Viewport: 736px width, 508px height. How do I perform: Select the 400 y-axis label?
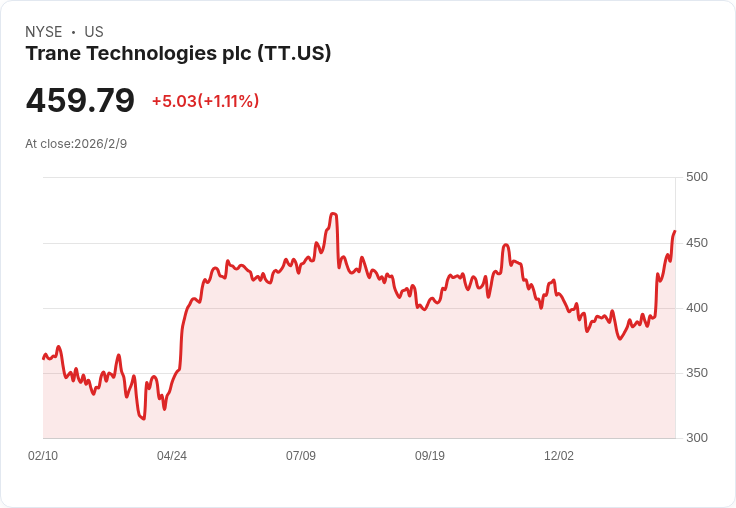(696, 308)
